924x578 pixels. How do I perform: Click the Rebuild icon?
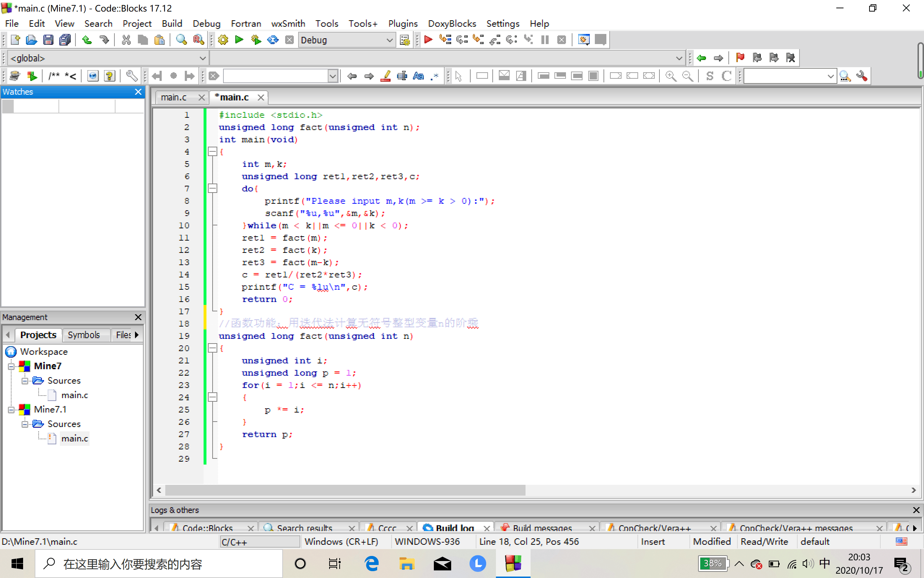click(x=273, y=40)
